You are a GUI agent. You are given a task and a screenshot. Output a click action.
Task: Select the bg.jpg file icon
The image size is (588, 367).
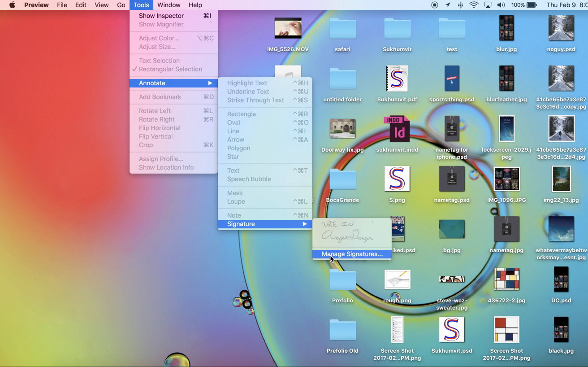click(x=452, y=229)
